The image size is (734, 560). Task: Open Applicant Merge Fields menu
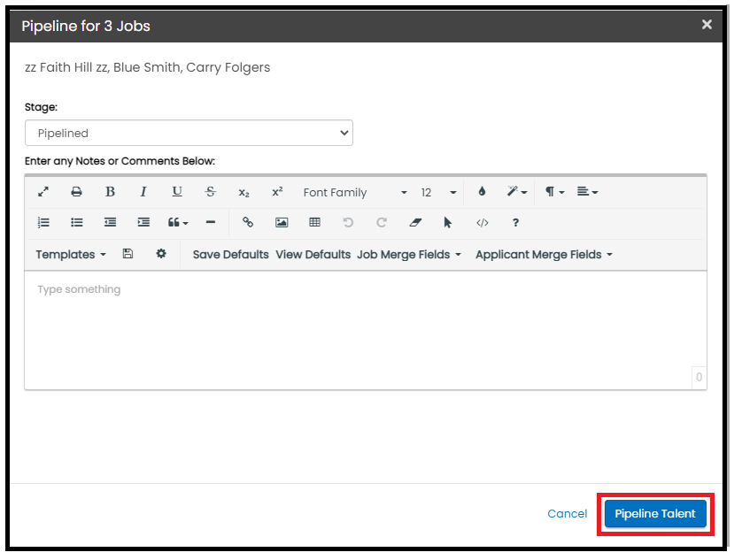pyautogui.click(x=544, y=255)
